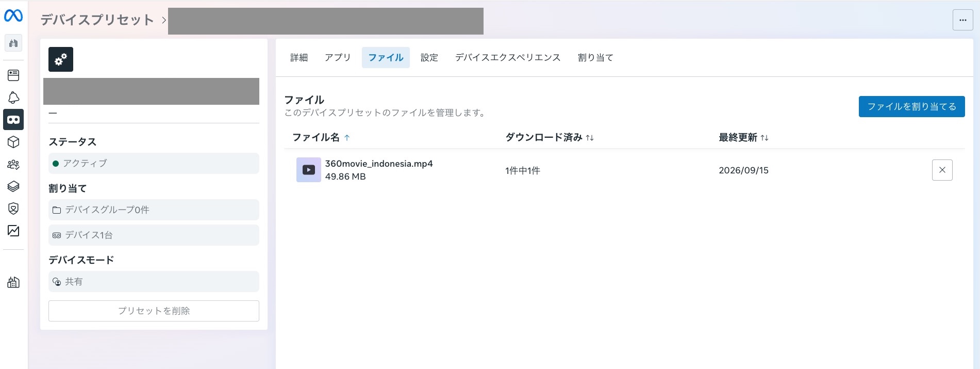This screenshot has height=369, width=980.
Task: Open the analytics chart icon in sidebar
Action: tap(13, 231)
